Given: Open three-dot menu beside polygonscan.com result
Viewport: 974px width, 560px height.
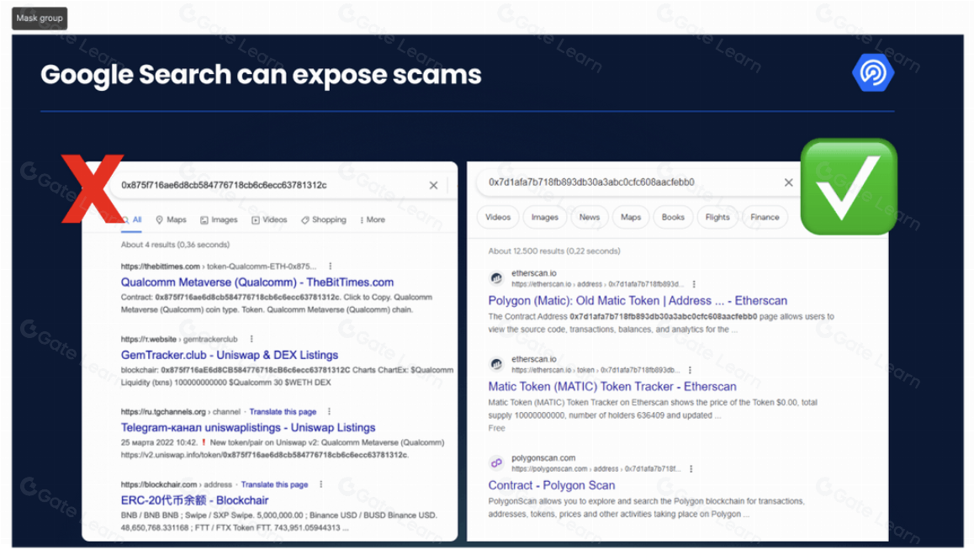Looking at the screenshot, I should coord(691,469).
